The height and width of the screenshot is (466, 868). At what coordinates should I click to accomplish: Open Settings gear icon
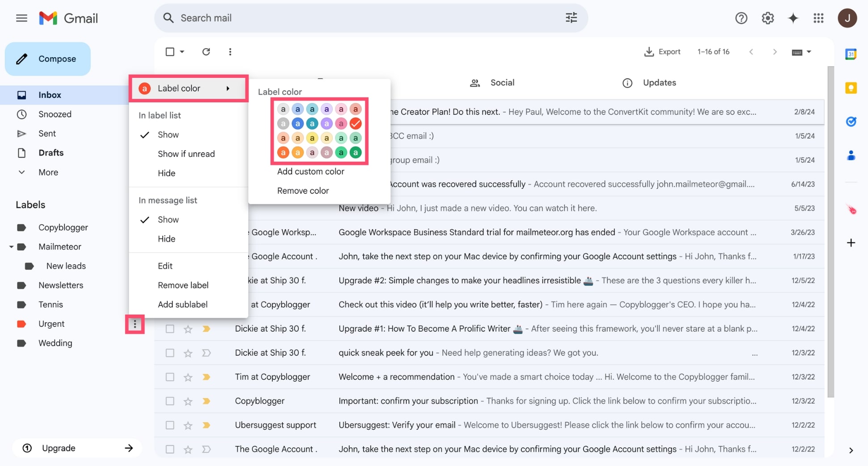[x=767, y=18]
